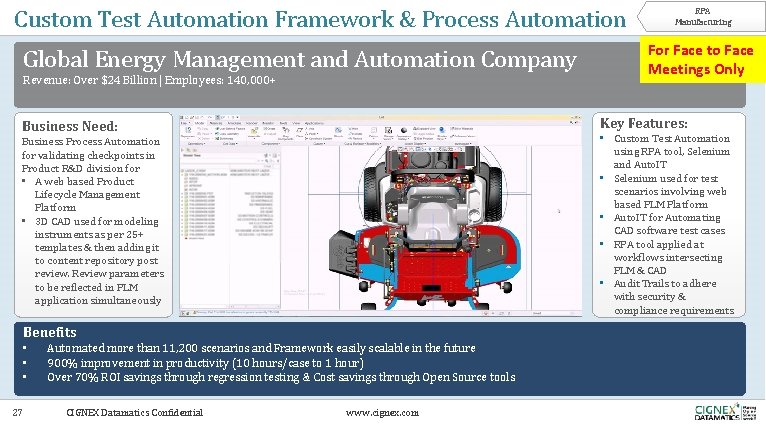Click the Manage Views icon
Screen dimensions: 766x425
click(x=388, y=130)
